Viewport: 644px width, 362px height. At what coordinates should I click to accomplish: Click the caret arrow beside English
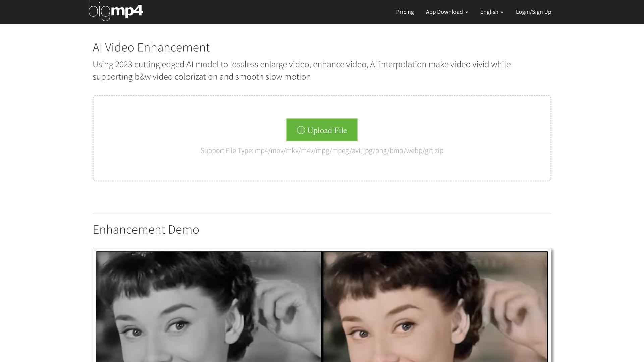[502, 12]
